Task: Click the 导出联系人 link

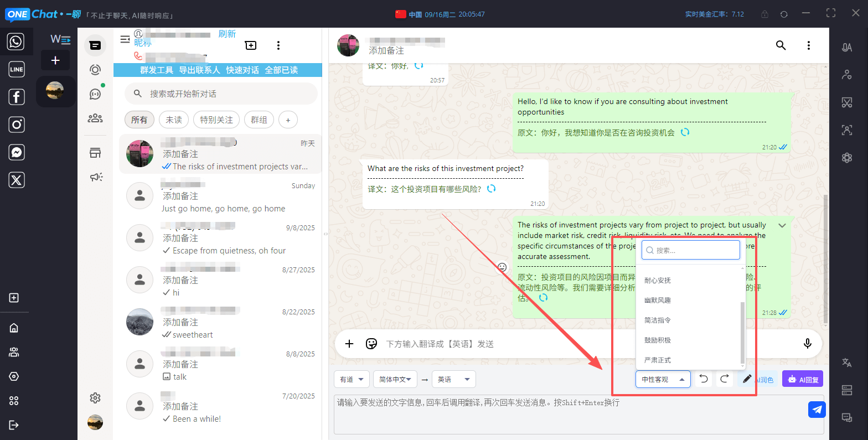Action: pyautogui.click(x=199, y=70)
